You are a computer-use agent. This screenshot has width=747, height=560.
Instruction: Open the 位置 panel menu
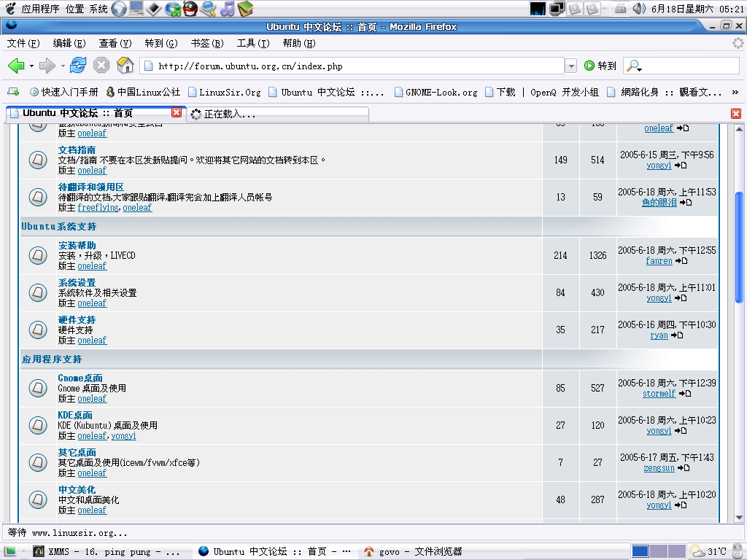(75, 9)
